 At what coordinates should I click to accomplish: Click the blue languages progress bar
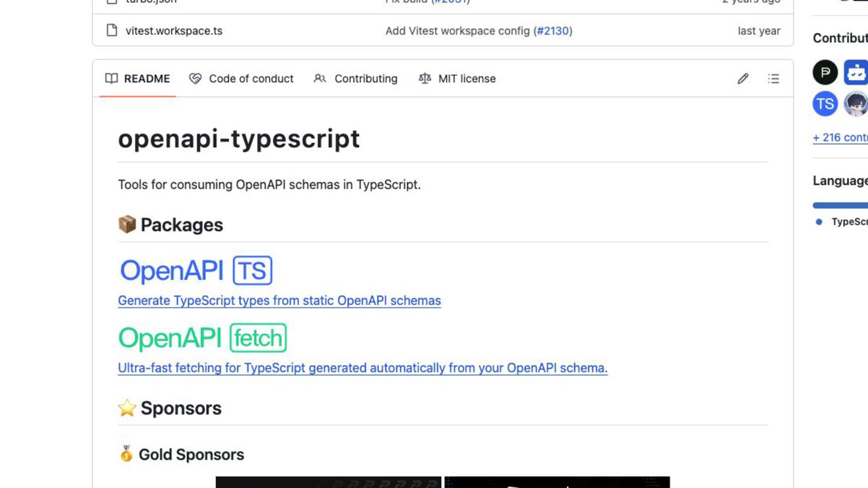coord(840,205)
